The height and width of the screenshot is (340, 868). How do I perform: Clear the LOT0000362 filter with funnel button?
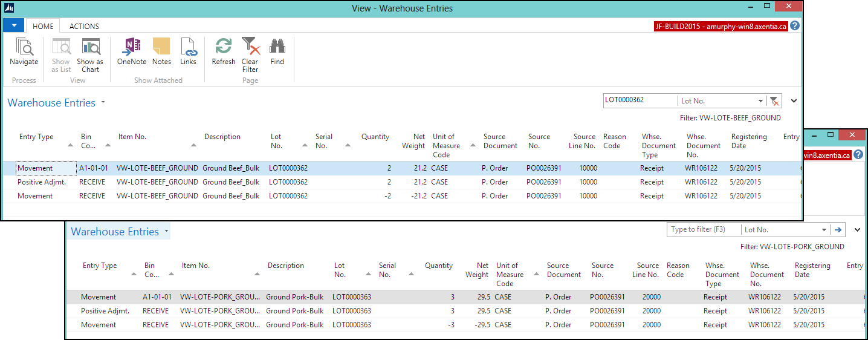click(x=774, y=101)
